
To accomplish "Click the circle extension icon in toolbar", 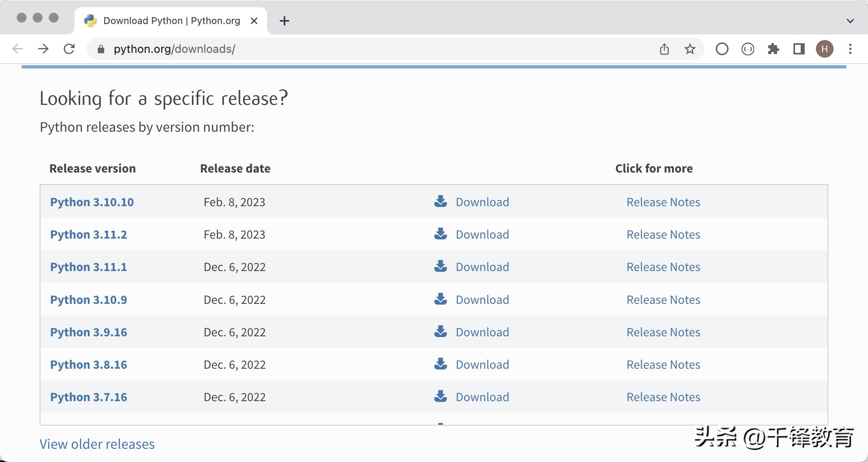I will [x=722, y=49].
